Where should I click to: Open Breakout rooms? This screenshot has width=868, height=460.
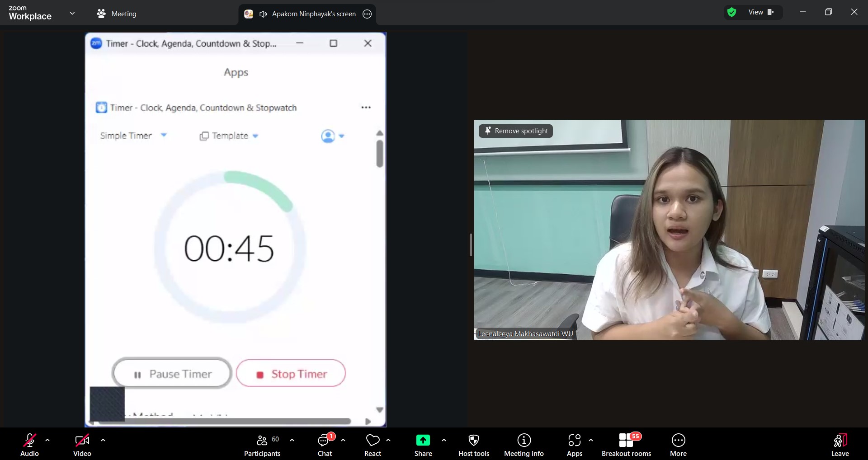[626, 445]
